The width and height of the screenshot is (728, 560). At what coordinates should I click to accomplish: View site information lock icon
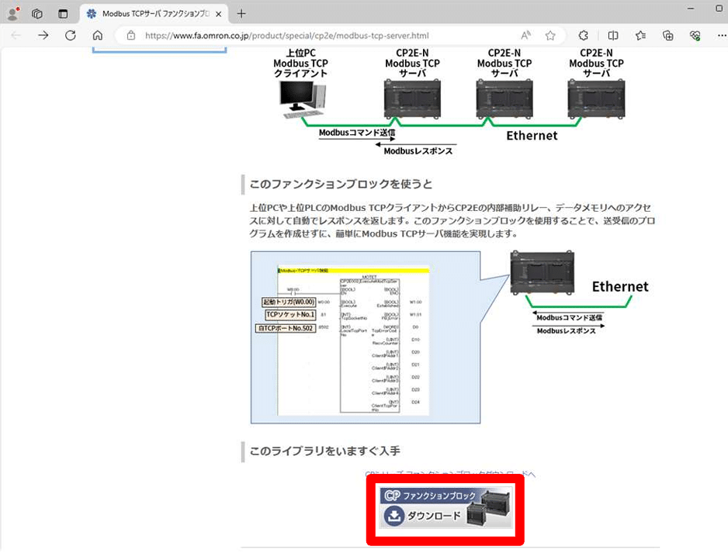click(131, 35)
